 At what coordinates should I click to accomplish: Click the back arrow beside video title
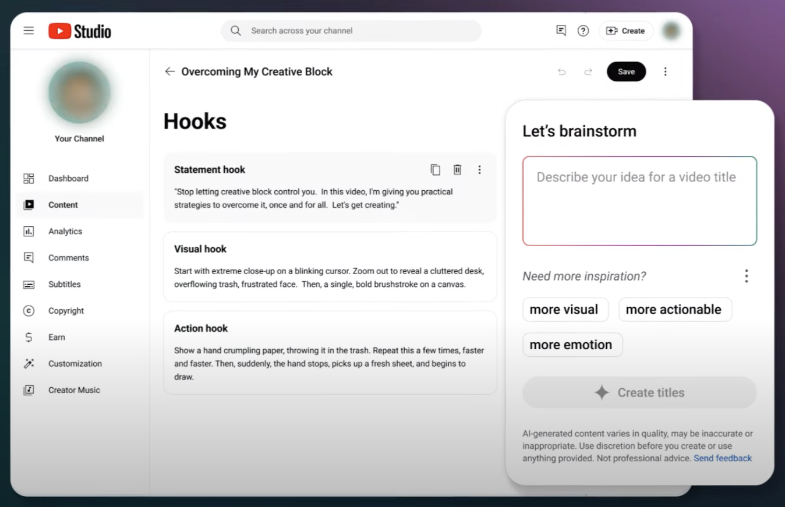coord(169,72)
